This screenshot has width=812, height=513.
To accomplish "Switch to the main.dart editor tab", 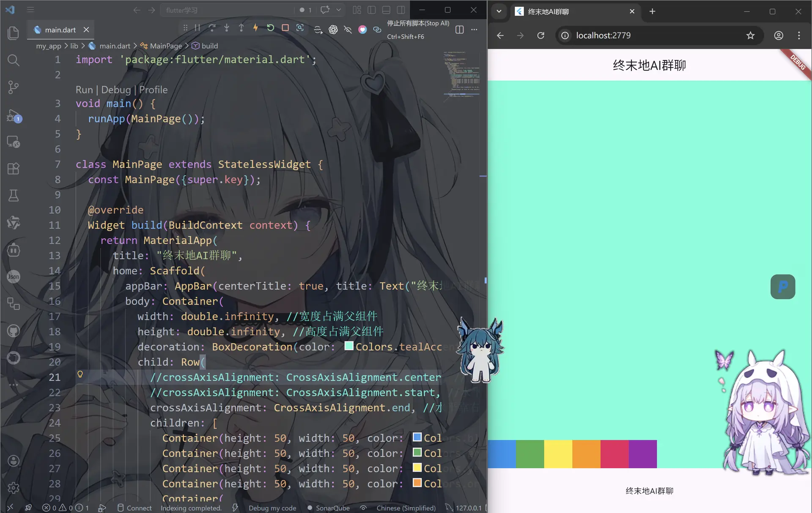I will click(x=60, y=30).
